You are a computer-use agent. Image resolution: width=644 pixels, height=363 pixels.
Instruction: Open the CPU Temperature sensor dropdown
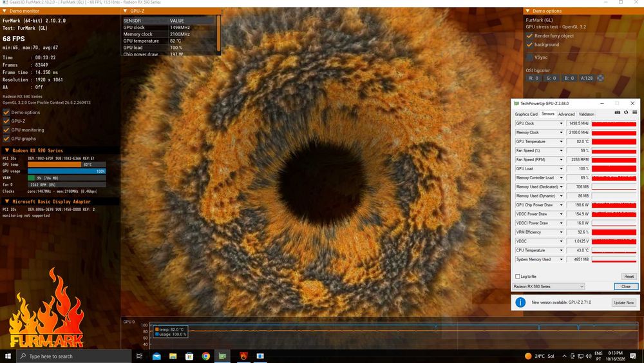(561, 250)
